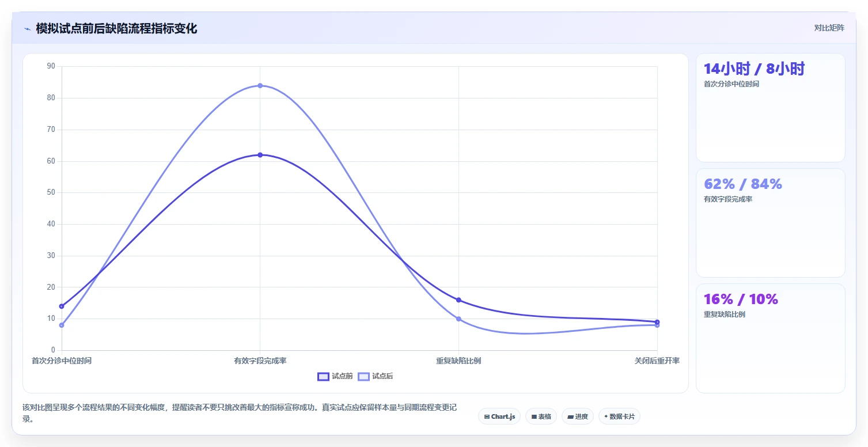This screenshot has height=447, width=868.
Task: Select the 试点后 point at 84 on 有效字段完成率
Action: click(260, 86)
